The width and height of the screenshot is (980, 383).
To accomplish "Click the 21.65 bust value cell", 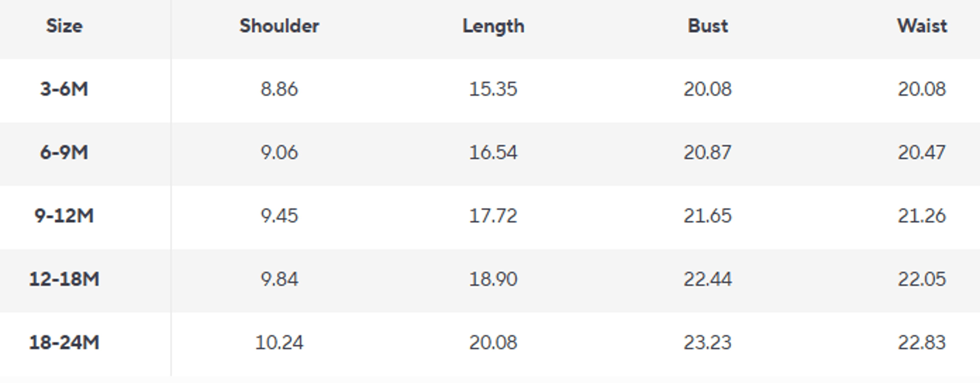I will [708, 216].
